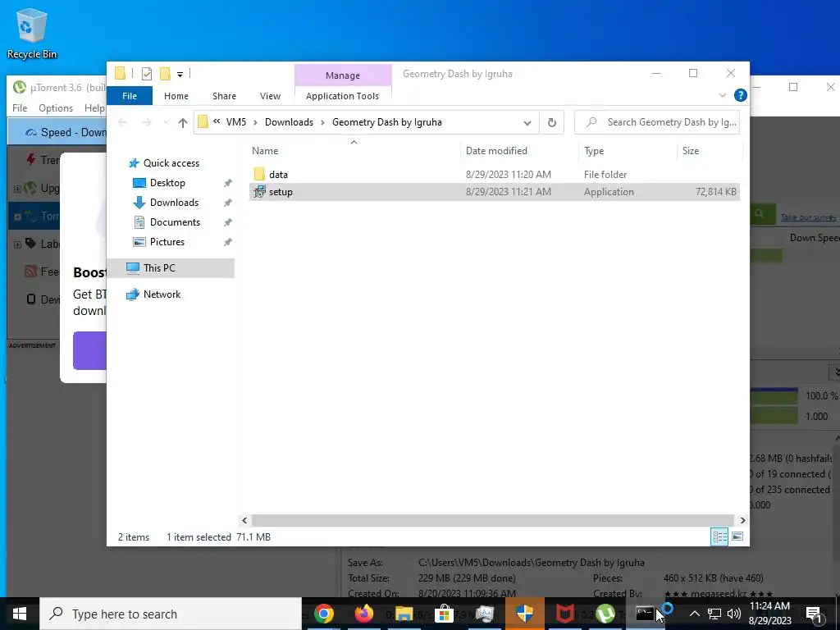Switch to Details view layout icon
This screenshot has height=630, width=840.
[x=719, y=536]
